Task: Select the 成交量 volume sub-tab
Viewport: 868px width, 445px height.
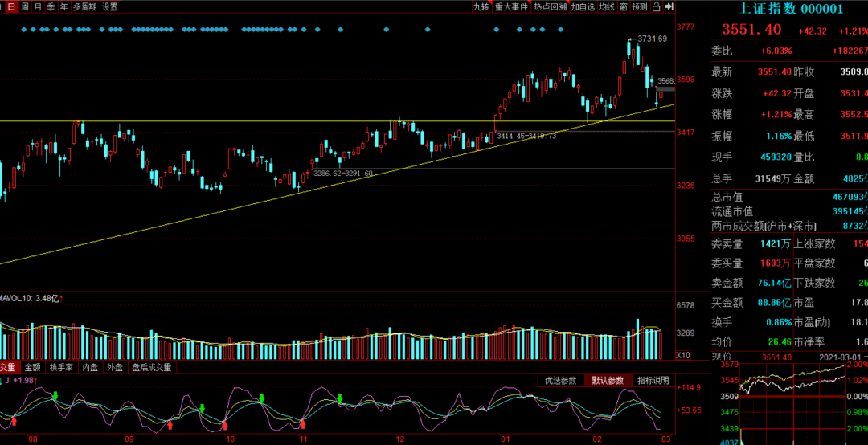Action: point(10,366)
